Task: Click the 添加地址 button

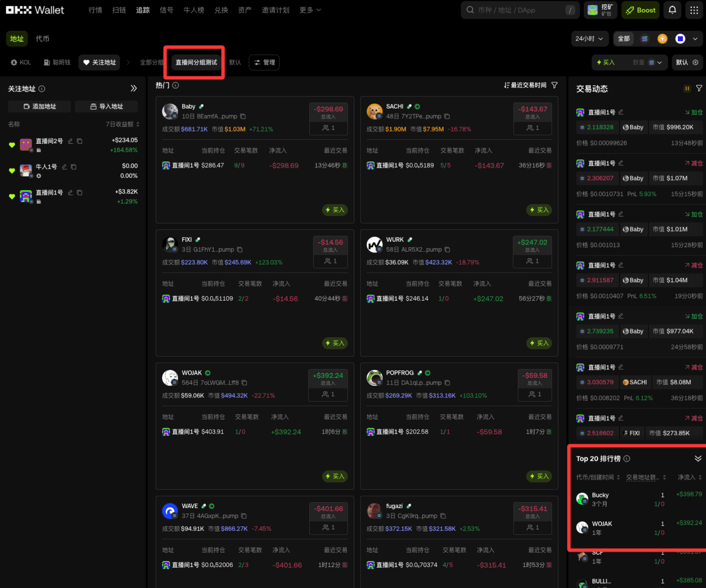Action: [39, 106]
